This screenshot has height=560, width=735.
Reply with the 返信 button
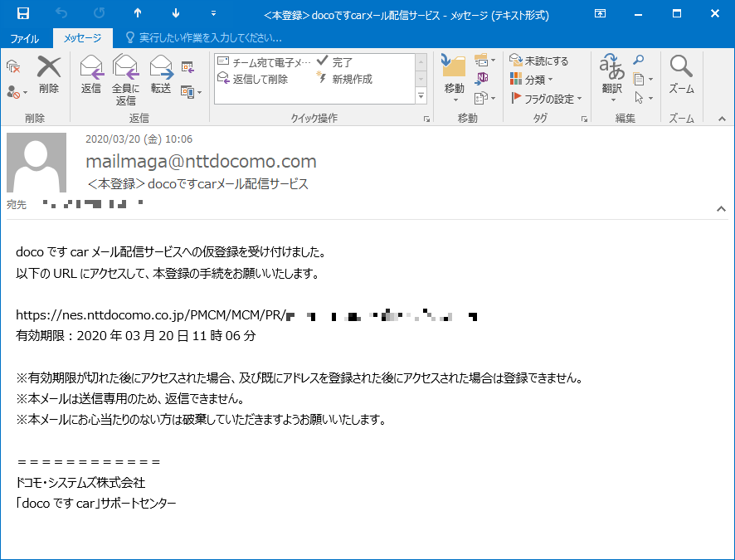[91, 75]
